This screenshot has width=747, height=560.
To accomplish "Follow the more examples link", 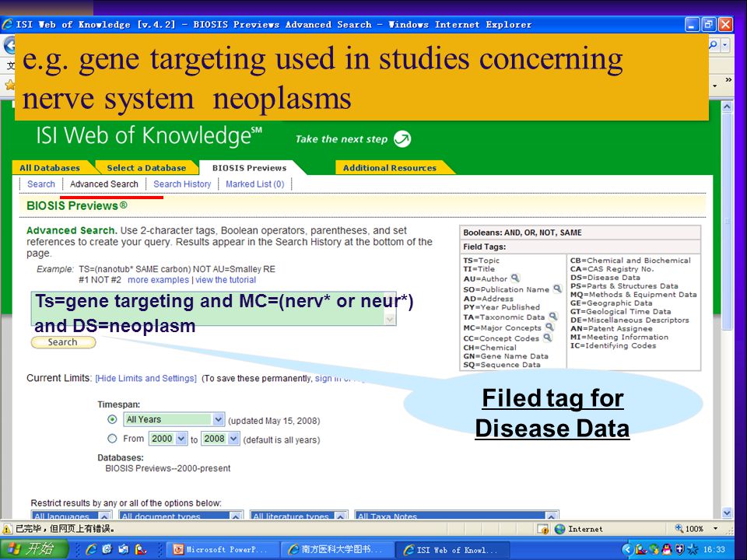I will click(158, 280).
